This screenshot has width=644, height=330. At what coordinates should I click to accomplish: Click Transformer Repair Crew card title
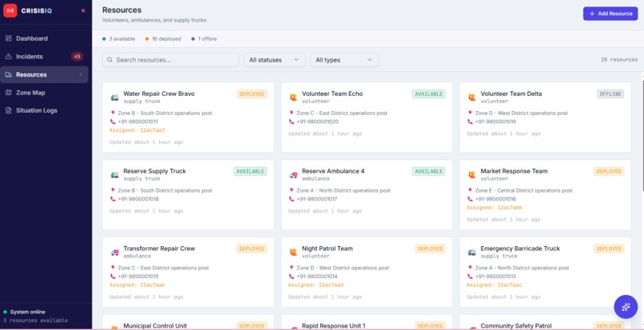pyautogui.click(x=159, y=248)
